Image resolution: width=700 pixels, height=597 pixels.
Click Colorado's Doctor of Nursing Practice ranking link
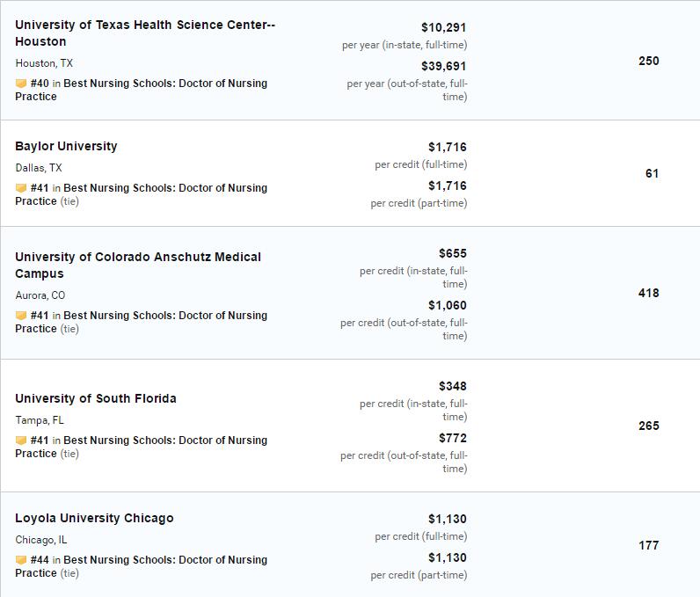click(141, 322)
